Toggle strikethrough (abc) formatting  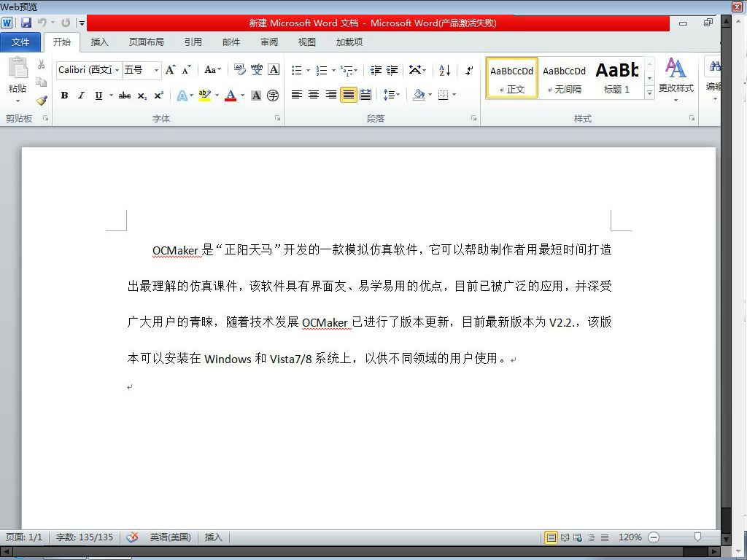(x=124, y=96)
